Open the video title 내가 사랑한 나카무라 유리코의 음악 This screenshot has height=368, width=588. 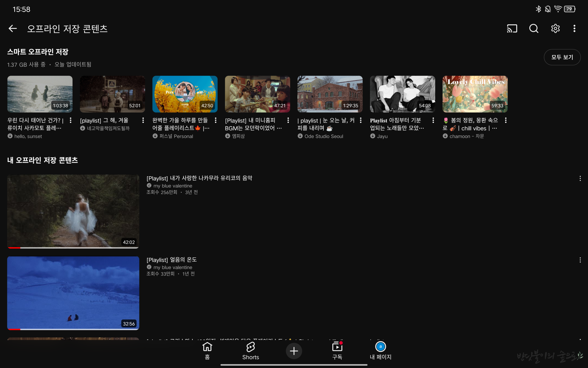pyautogui.click(x=199, y=178)
